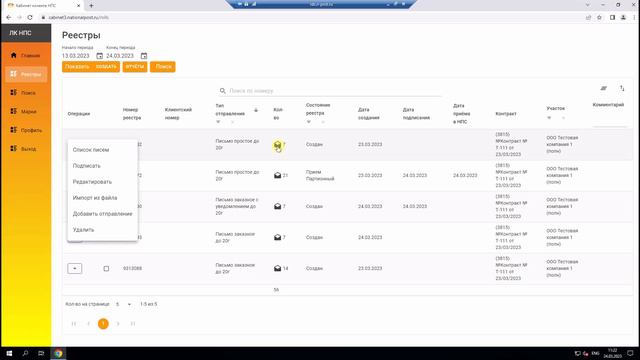640x360 pixels.
Task: Jump to the first page in pagination
Action: point(74,324)
